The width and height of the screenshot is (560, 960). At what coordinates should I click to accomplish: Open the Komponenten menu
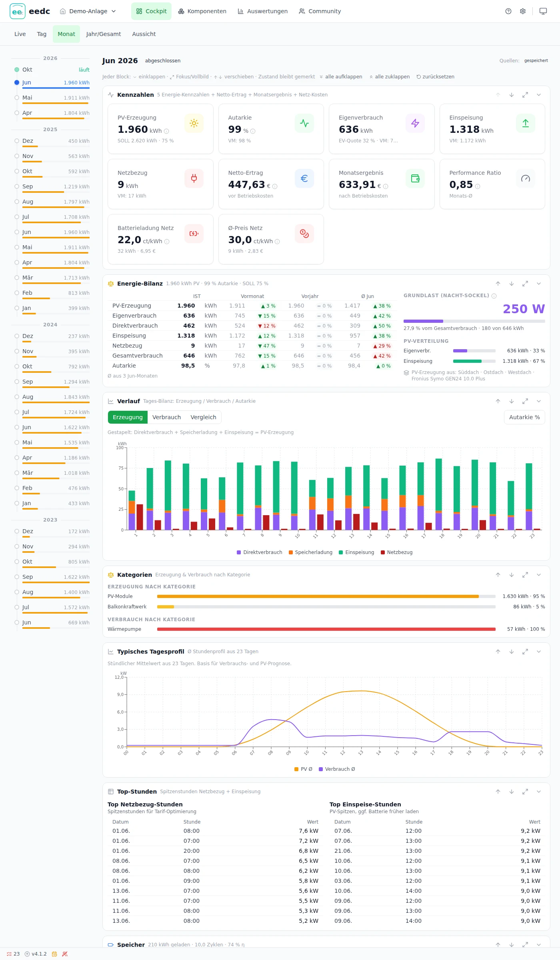click(202, 11)
